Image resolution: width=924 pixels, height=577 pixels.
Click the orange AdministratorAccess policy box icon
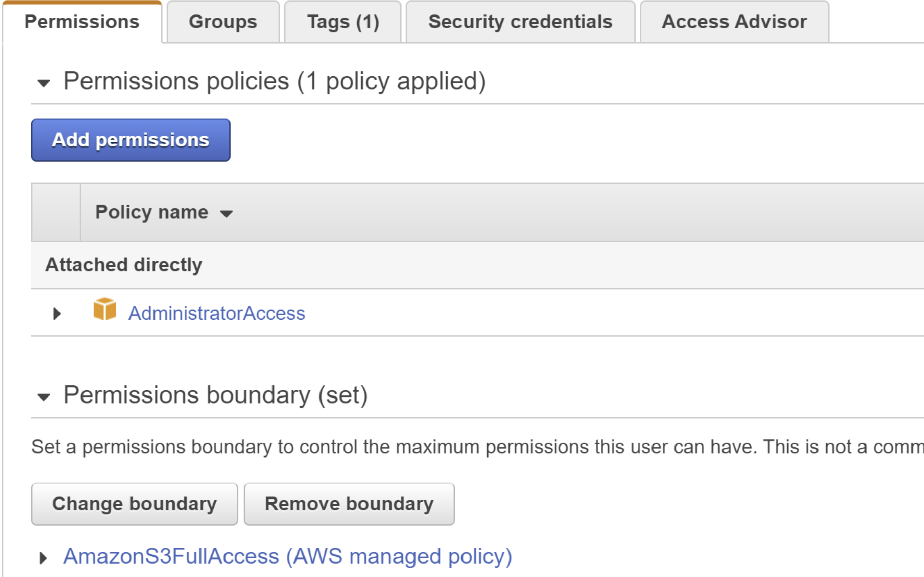pyautogui.click(x=104, y=309)
